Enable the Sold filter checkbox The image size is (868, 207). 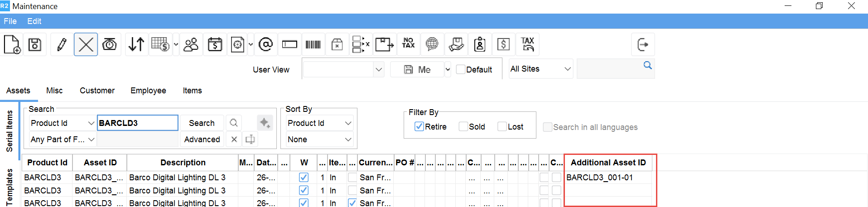(x=463, y=127)
